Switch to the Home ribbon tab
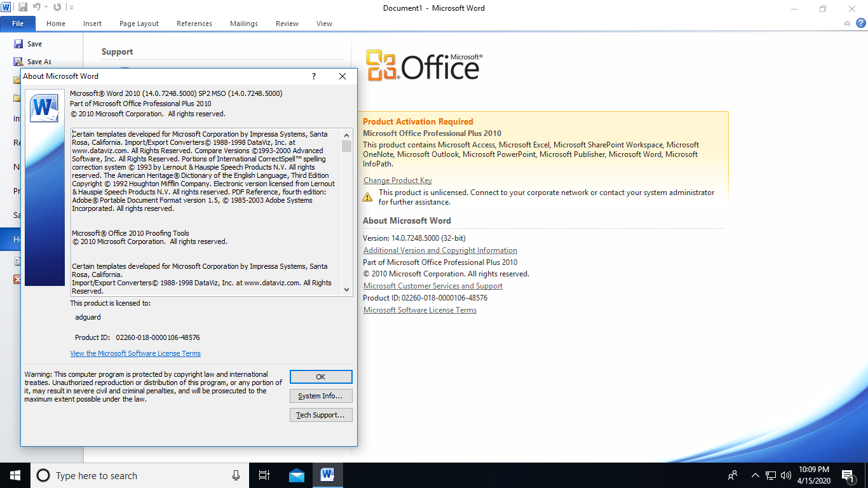The width and height of the screenshot is (868, 488). (56, 24)
